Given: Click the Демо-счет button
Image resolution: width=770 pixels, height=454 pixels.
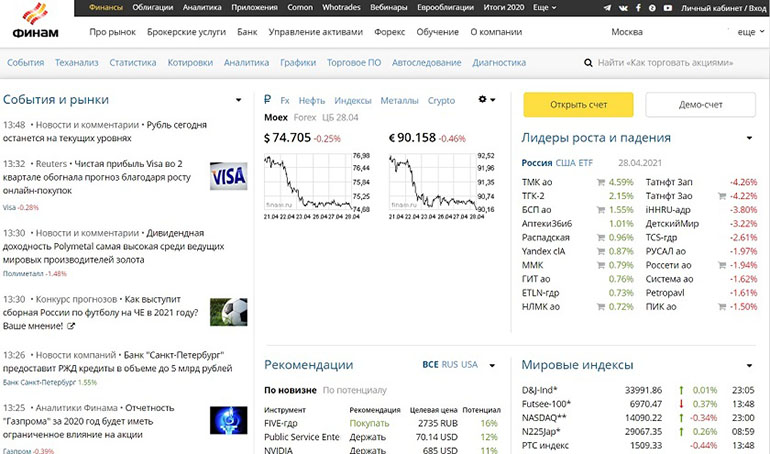Looking at the screenshot, I should coord(700,105).
